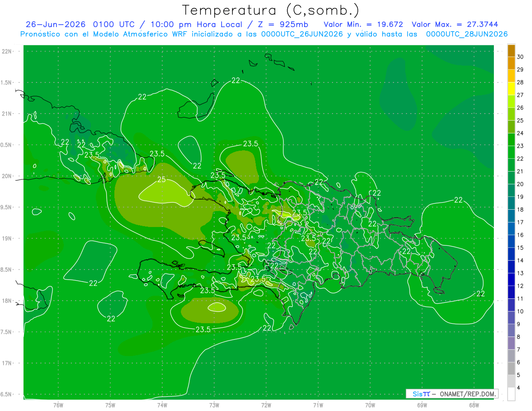Click the "ONAMET/REP.DOM." credit label
Screen dimensions: 532x411
pyautogui.click(x=468, y=394)
